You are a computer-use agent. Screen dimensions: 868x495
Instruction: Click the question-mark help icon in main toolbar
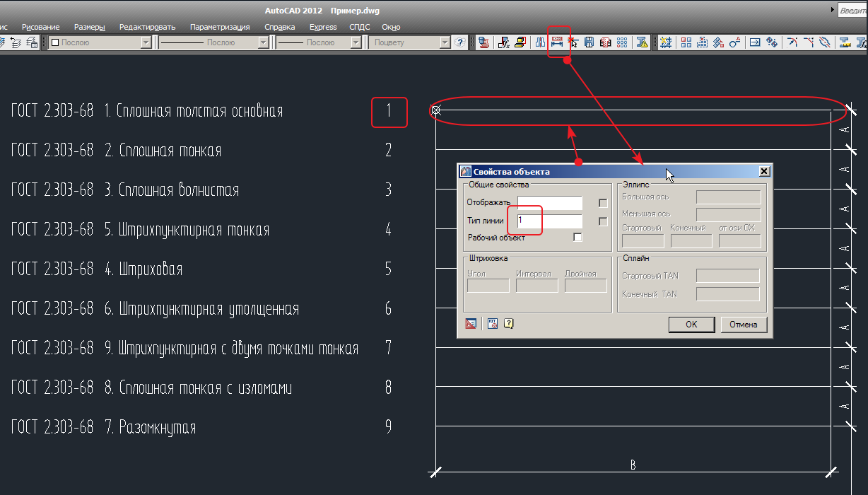tap(459, 42)
